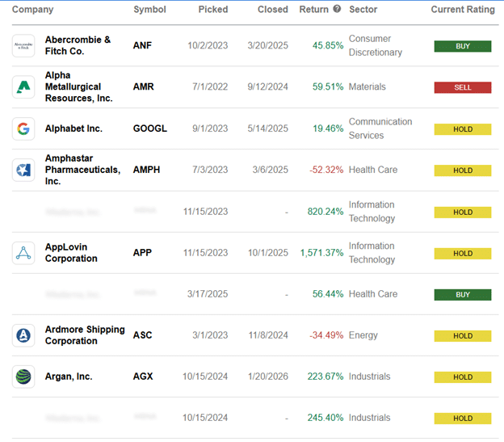Click the Abercrombie & Fitch logo icon

pos(23,46)
